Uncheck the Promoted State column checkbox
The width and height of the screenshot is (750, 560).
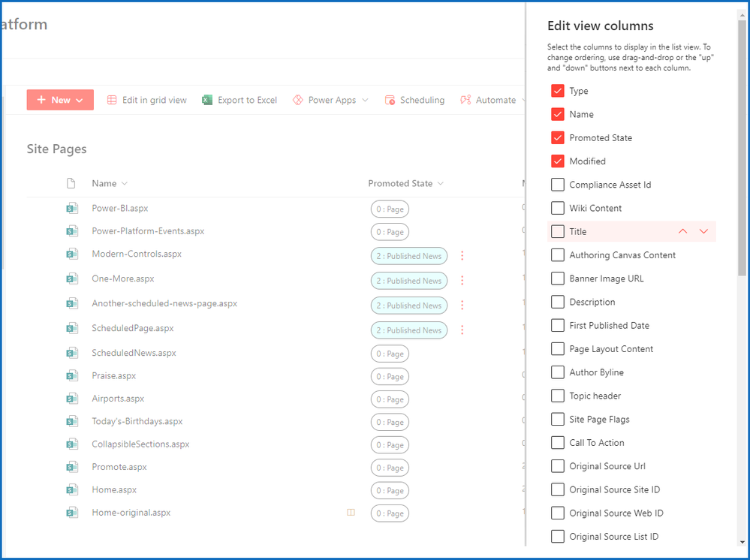558,138
